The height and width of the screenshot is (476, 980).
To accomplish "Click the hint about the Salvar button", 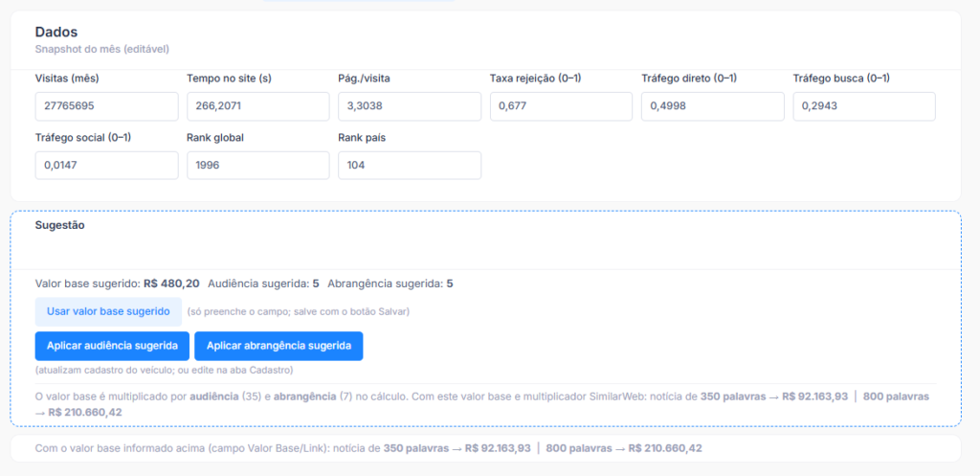I will pos(299,311).
